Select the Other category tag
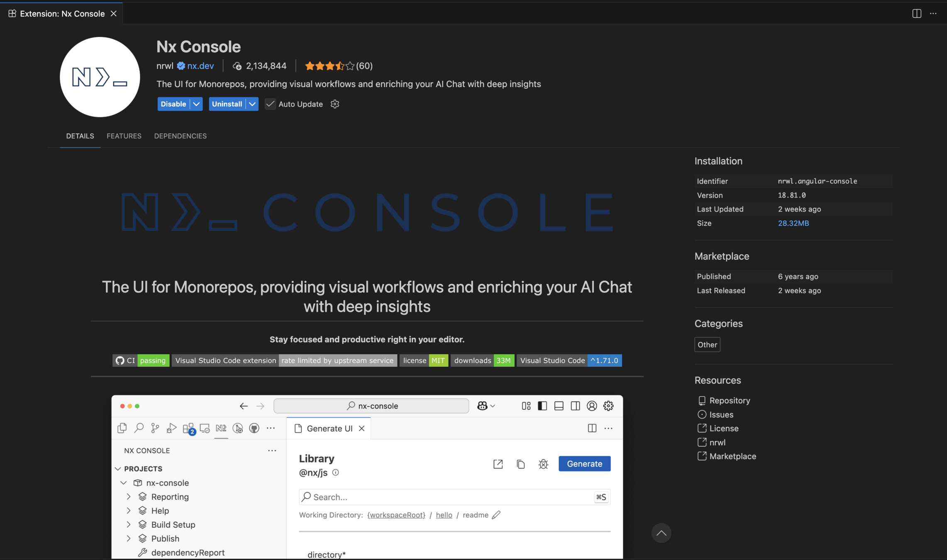The image size is (947, 560). click(x=707, y=345)
